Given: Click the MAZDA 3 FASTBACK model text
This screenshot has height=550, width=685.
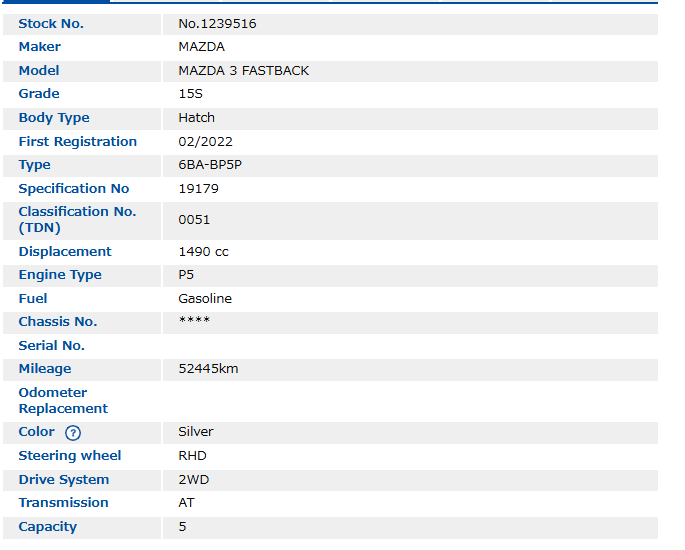Looking at the screenshot, I should 243,71.
